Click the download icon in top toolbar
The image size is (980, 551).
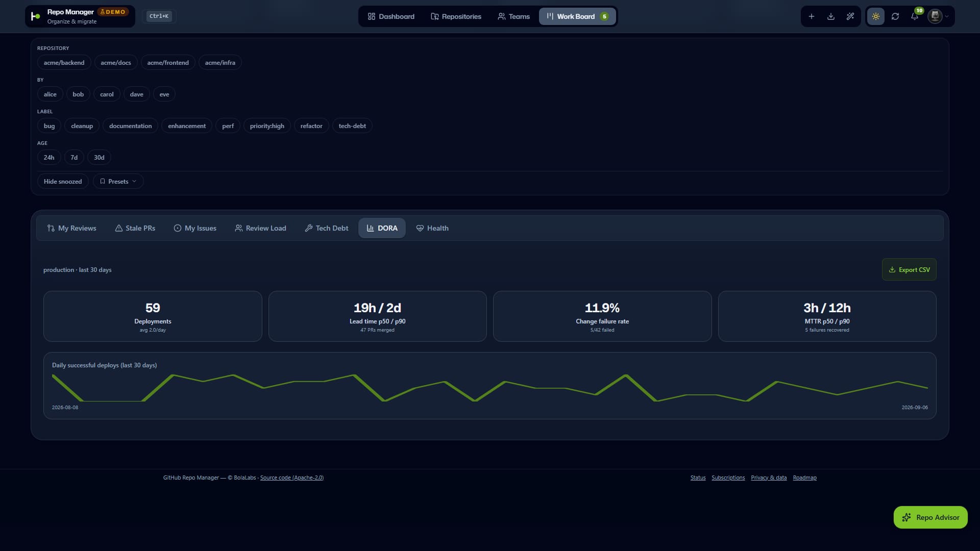[830, 16]
